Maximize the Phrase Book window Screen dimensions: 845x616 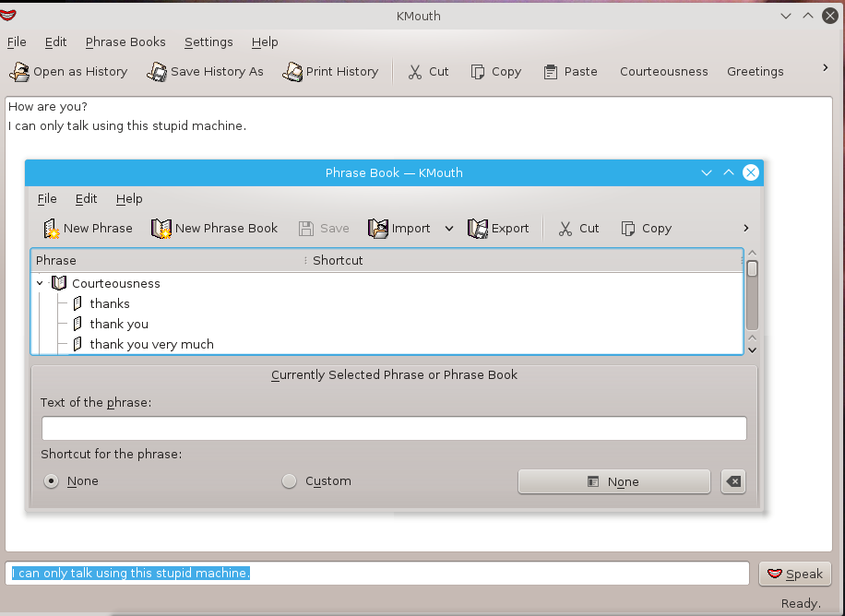click(729, 172)
